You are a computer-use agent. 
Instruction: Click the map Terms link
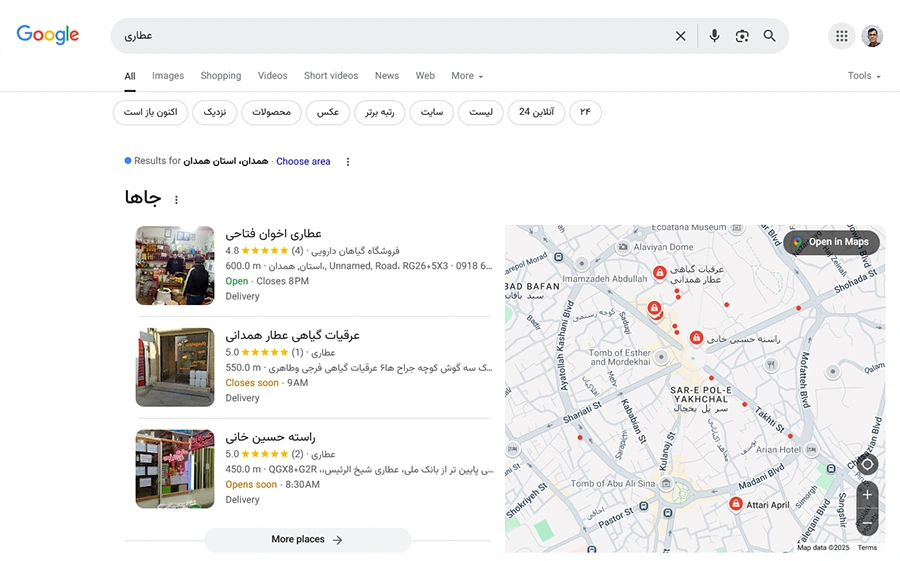[x=867, y=548]
